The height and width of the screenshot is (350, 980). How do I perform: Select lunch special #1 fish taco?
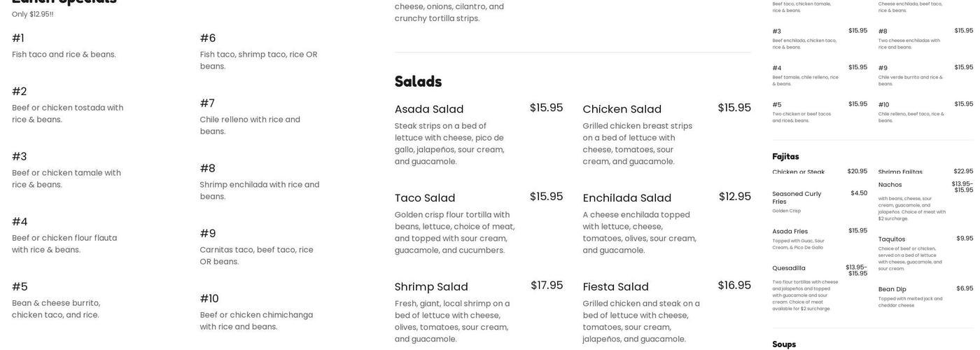pyautogui.click(x=18, y=38)
